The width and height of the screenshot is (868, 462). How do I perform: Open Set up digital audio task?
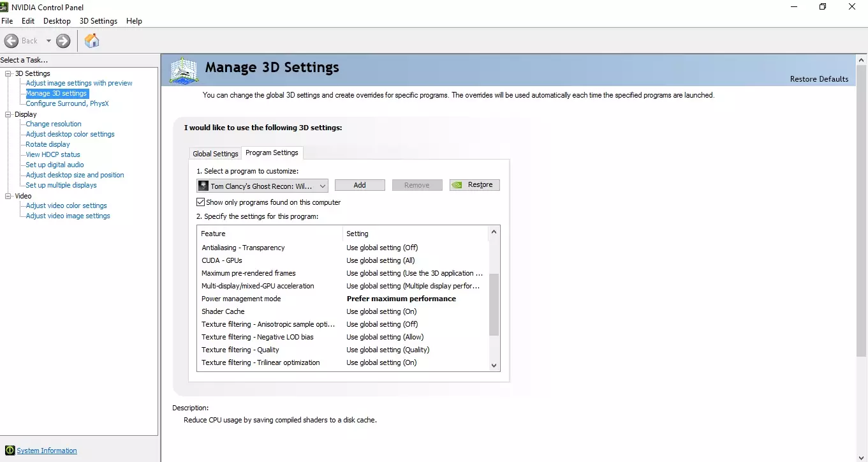click(55, 165)
